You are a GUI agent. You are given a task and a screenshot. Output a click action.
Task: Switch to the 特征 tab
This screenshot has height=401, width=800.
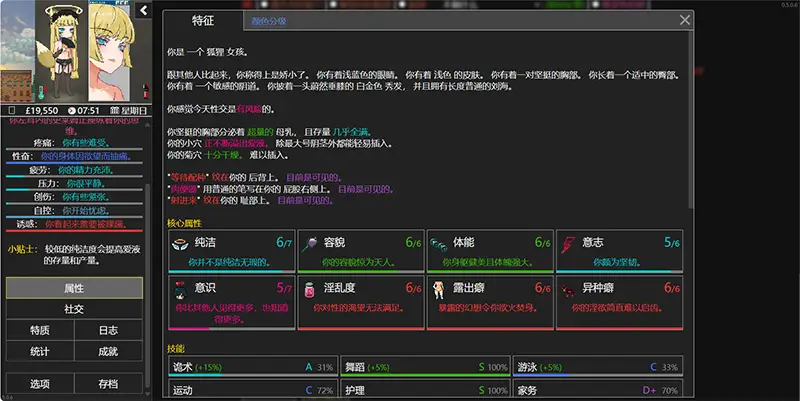(203, 21)
